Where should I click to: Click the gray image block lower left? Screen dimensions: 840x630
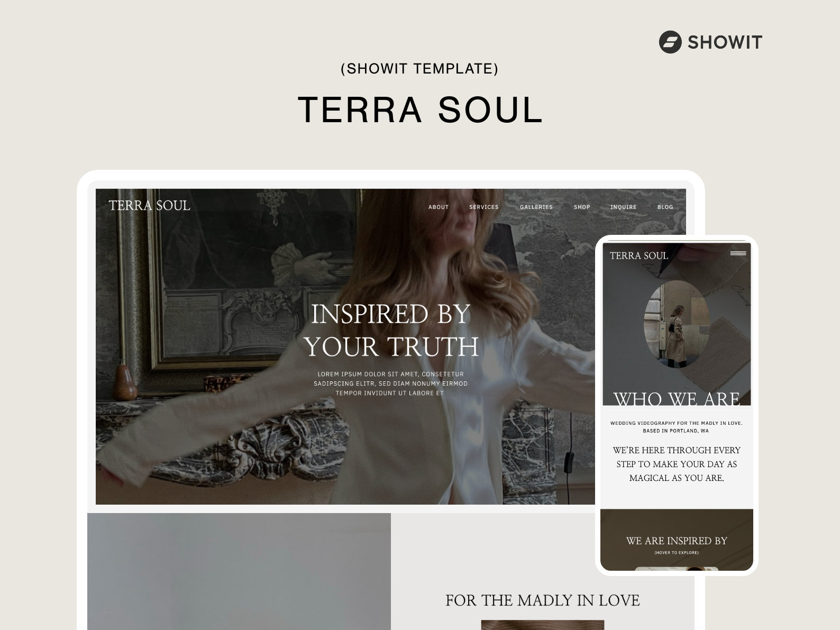239,571
